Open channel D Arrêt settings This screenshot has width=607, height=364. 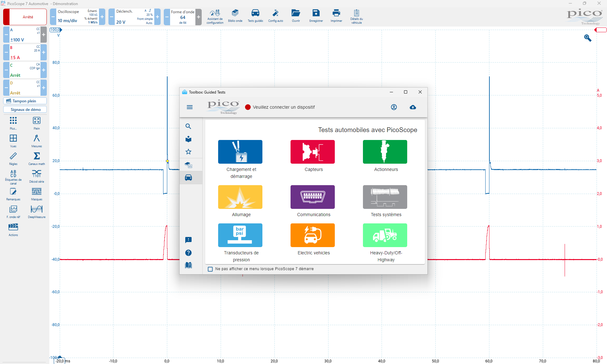pyautogui.click(x=25, y=88)
